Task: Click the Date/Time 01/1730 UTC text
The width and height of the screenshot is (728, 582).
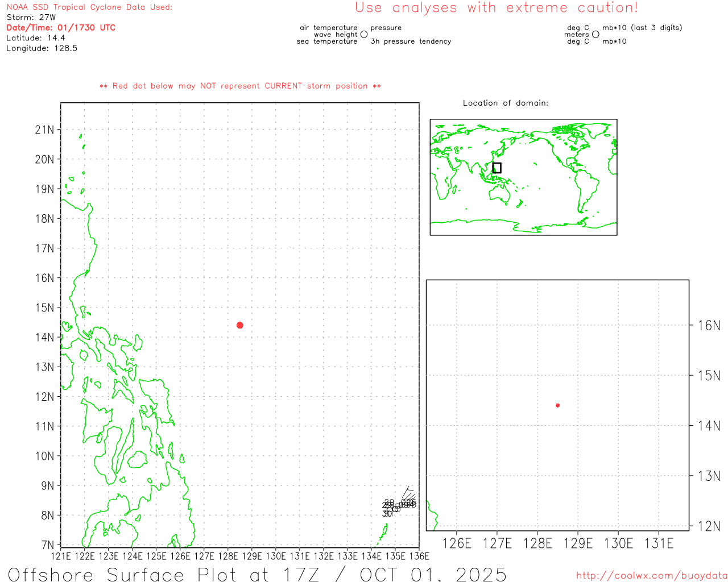Action: [x=61, y=27]
